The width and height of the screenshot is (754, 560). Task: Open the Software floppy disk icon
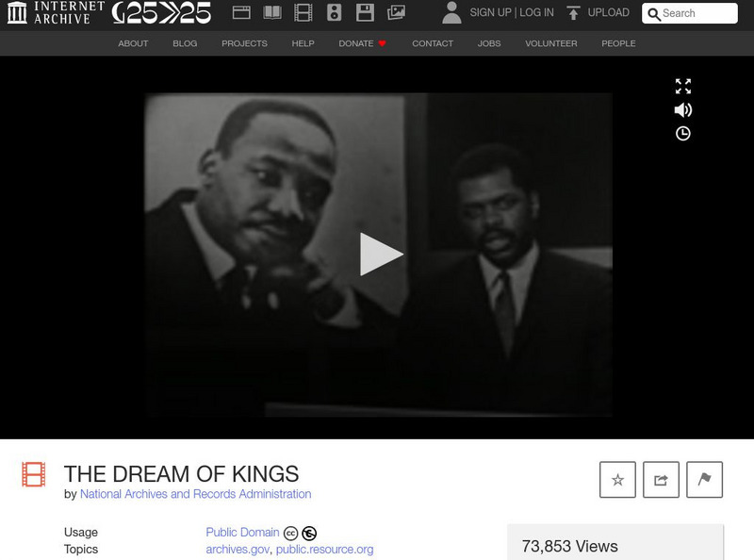(x=365, y=12)
